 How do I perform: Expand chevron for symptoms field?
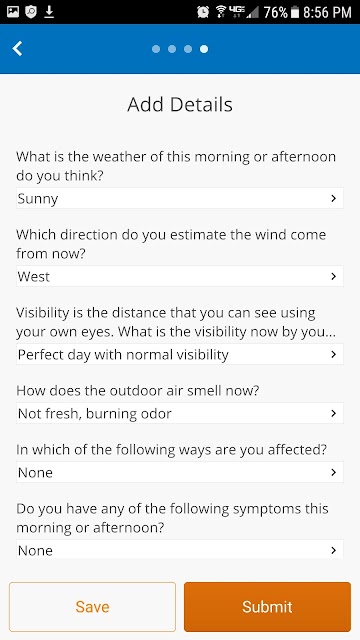click(333, 550)
